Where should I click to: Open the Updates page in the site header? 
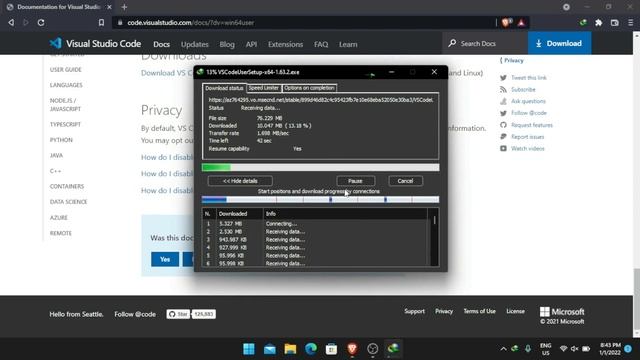coord(195,44)
